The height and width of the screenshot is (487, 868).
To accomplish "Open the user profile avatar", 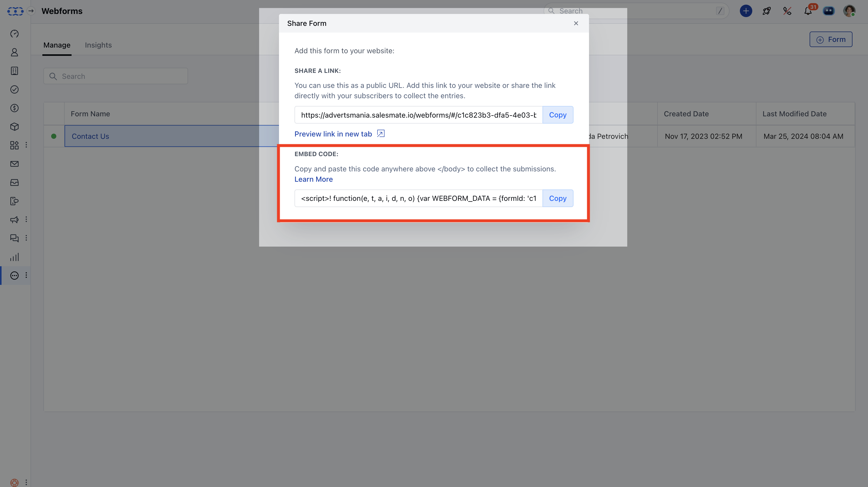I will click(x=849, y=11).
